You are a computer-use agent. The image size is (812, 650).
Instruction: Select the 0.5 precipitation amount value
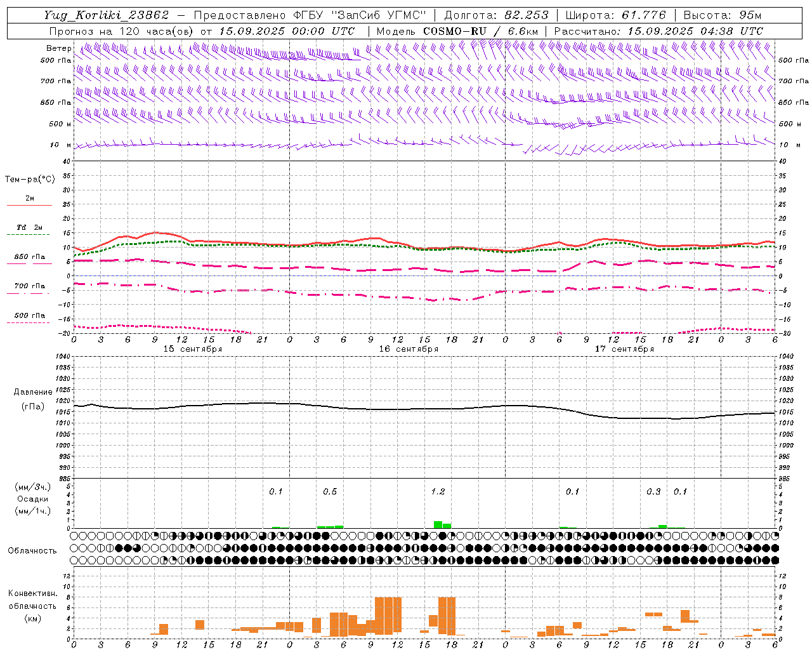coord(330,491)
